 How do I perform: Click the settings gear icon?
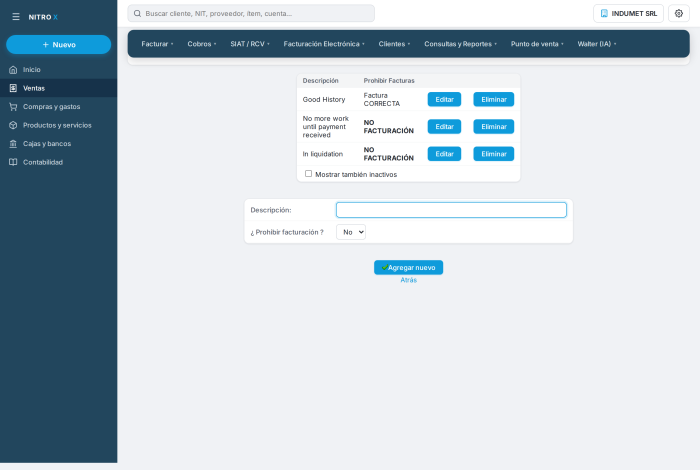pyautogui.click(x=679, y=13)
